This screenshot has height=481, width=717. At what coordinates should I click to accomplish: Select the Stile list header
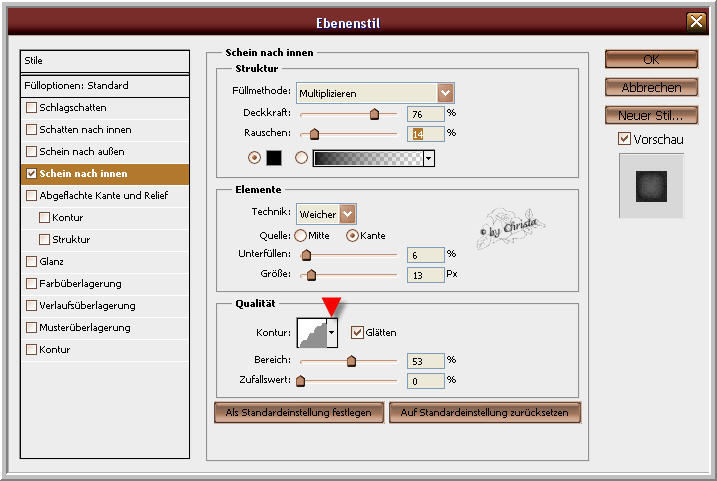pyautogui.click(x=105, y=61)
